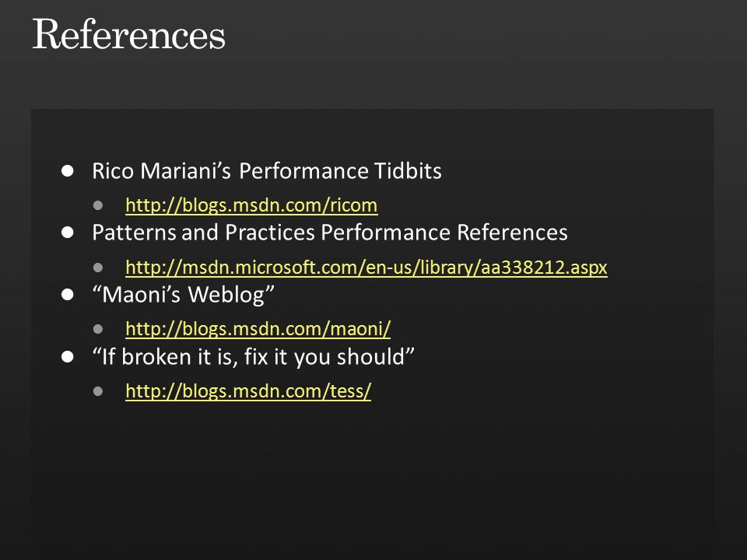Click the blank panel space above the Rico Mariani line
This screenshot has height=560, width=747.
point(372,133)
